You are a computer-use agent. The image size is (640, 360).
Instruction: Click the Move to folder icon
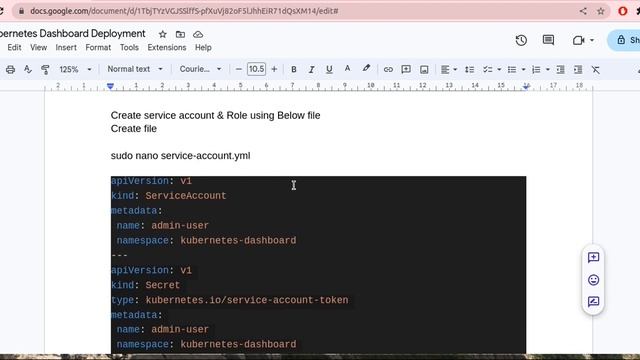(x=180, y=34)
